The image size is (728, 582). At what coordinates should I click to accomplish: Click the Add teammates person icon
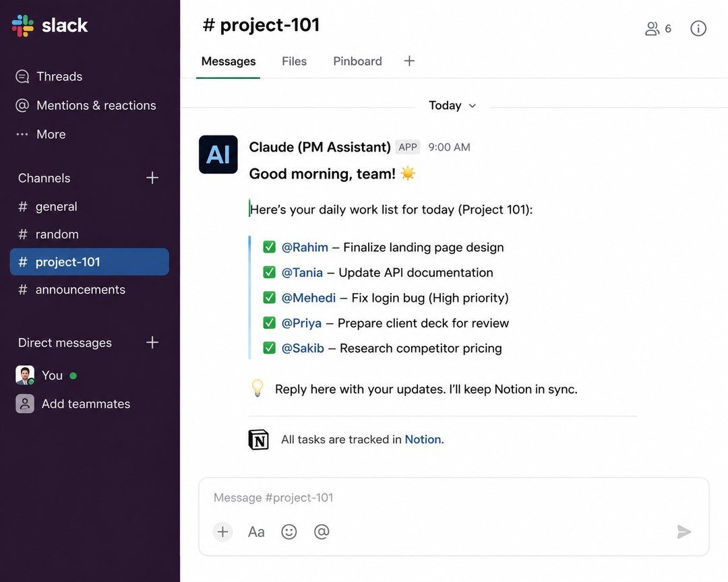[25, 403]
